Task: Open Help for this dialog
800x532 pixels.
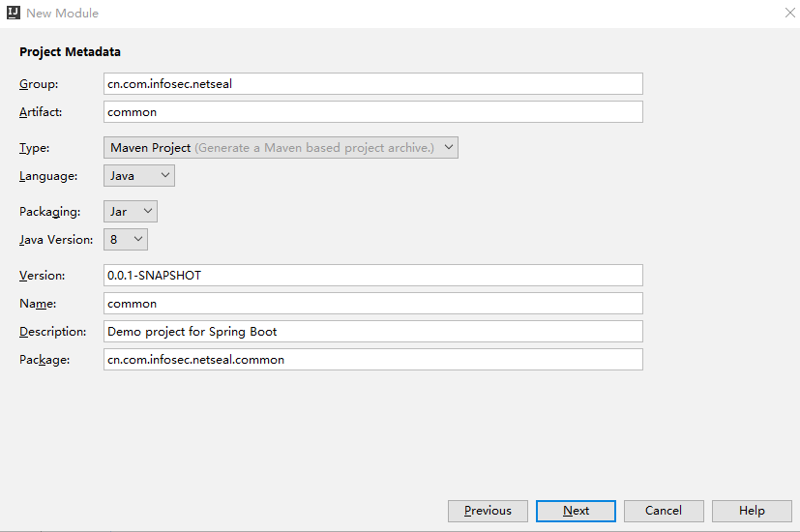Action: pyautogui.click(x=752, y=511)
